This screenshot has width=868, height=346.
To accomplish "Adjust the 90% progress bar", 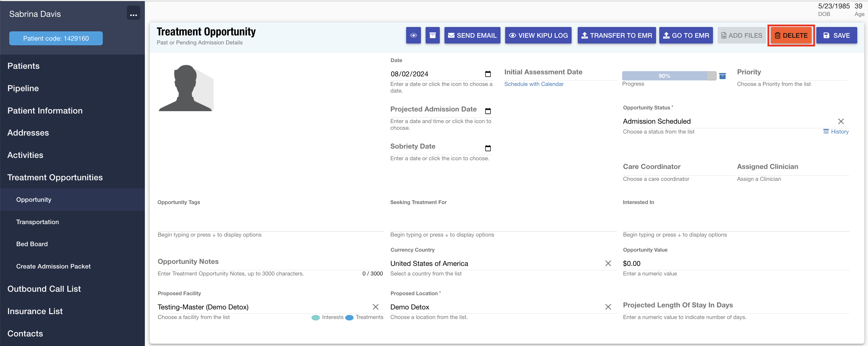I will [669, 76].
